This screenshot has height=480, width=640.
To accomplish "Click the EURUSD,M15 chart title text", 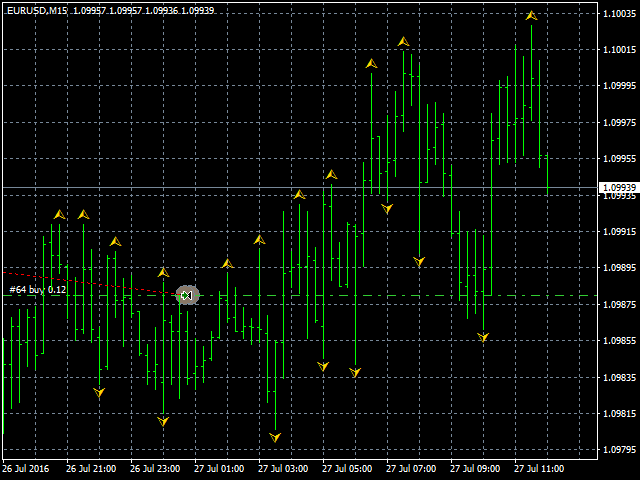I will pyautogui.click(x=35, y=9).
